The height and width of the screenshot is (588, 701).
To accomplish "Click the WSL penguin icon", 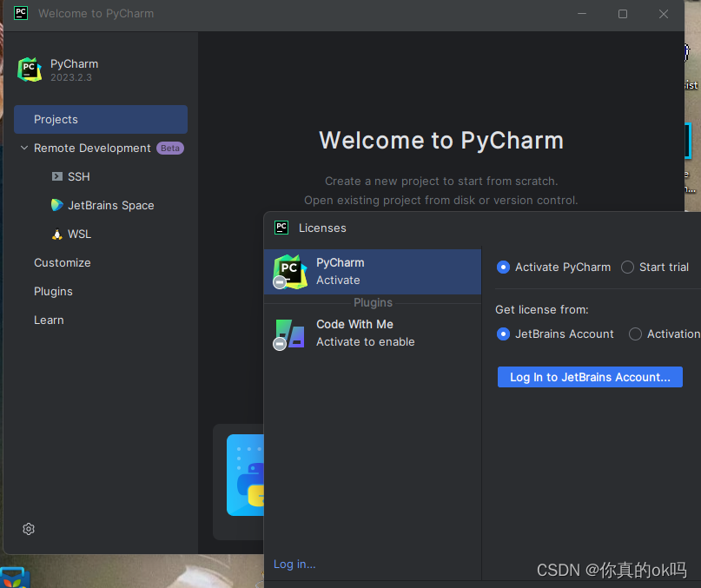I will click(56, 234).
